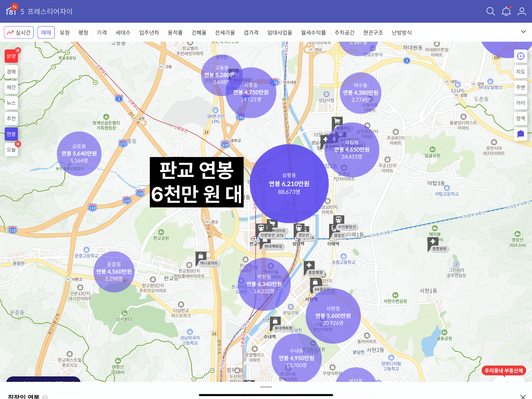Open the 세대수 filter dropdown
Image resolution: width=532 pixels, height=399 pixels.
pyautogui.click(x=123, y=32)
